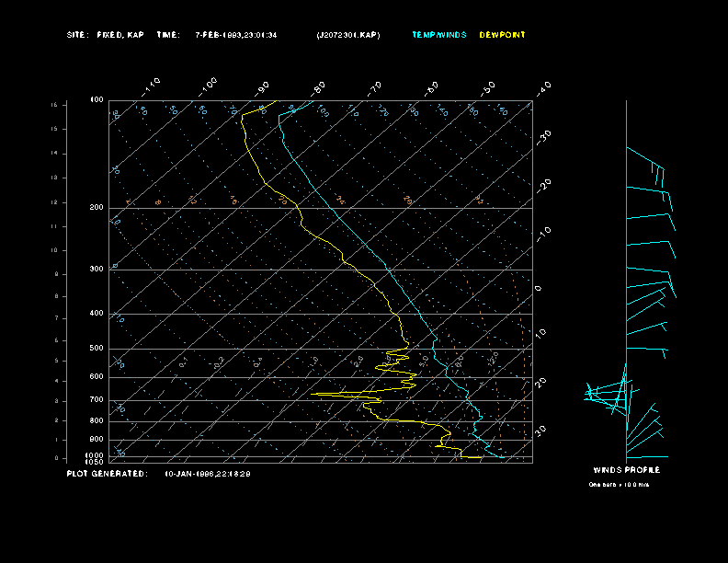Screen dimensions: 728x563
Task: Click the -10 temperature label on right edge
Action: pos(543,235)
